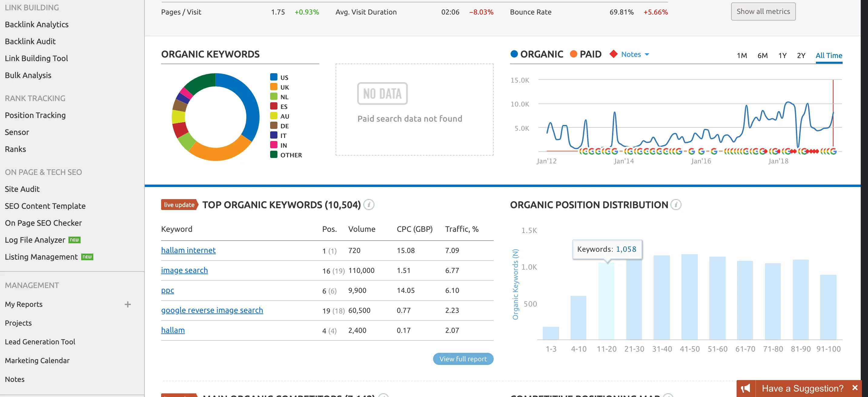Click the plus icon next to My Reports
868x397 pixels.
(x=128, y=304)
